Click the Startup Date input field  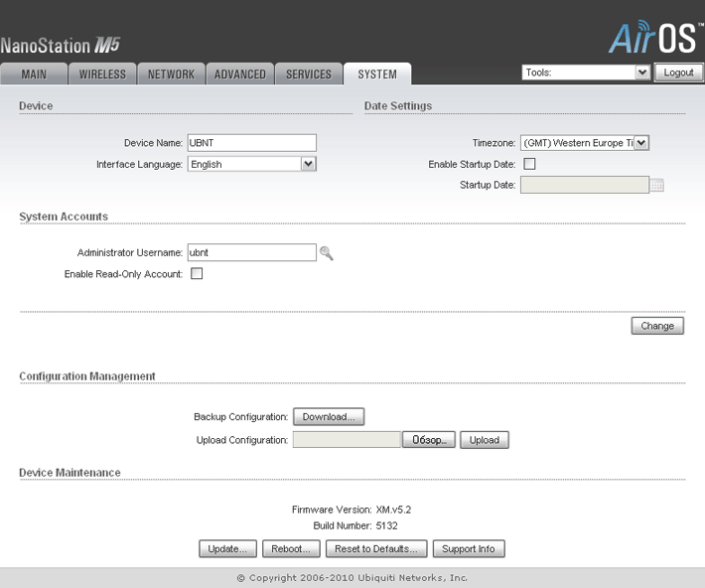click(585, 185)
